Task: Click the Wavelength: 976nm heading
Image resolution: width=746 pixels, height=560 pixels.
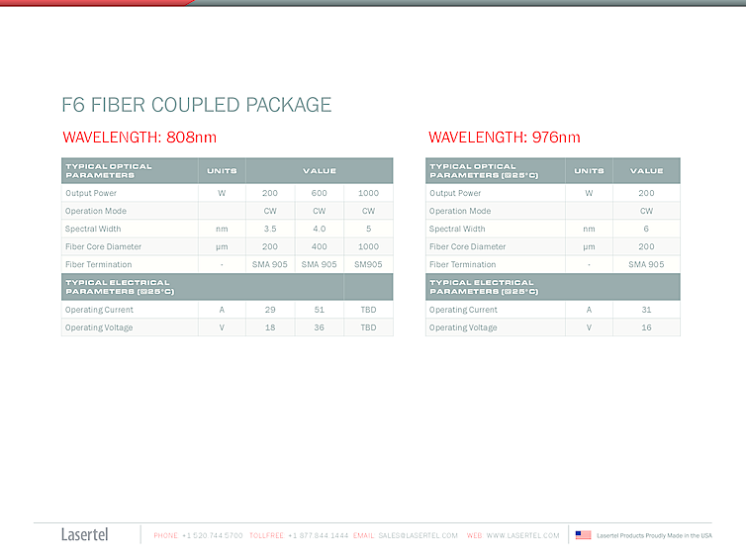Action: (504, 138)
